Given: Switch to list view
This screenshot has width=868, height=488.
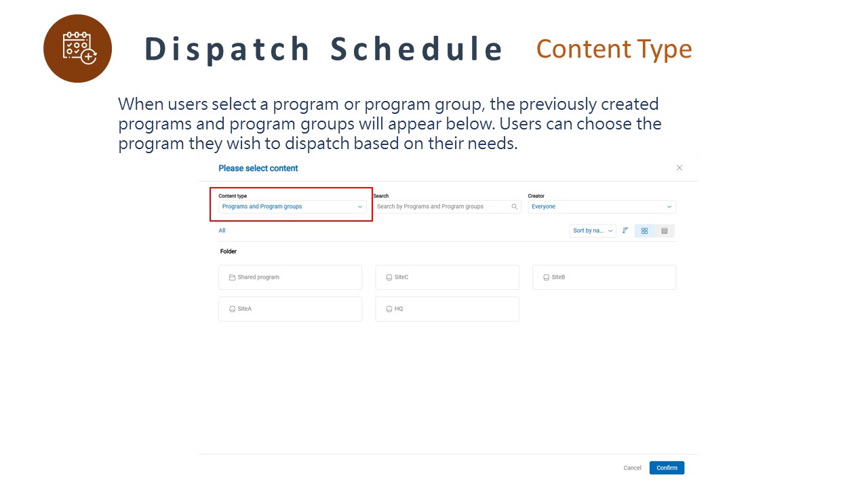Looking at the screenshot, I should point(665,231).
